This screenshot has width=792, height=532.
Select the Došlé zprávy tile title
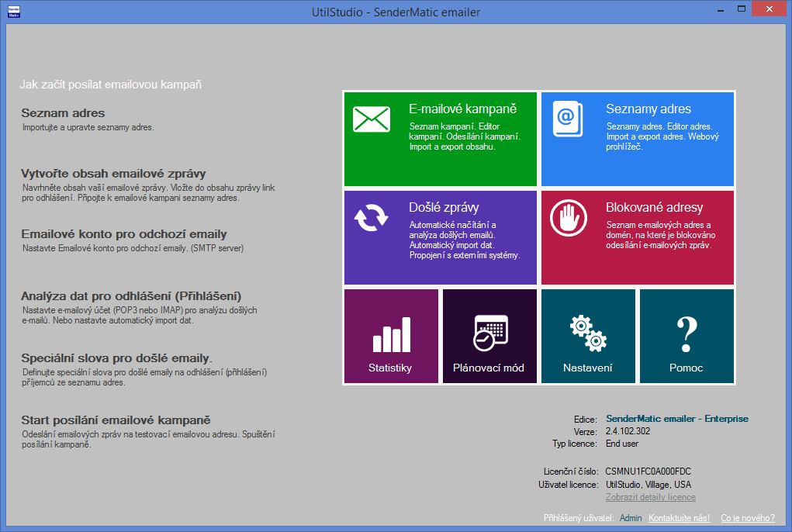pyautogui.click(x=444, y=208)
